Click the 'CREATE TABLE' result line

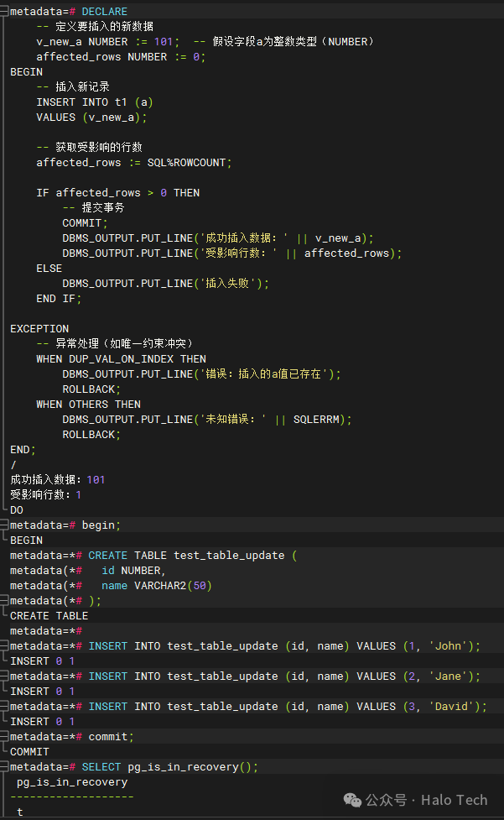[x=49, y=616]
